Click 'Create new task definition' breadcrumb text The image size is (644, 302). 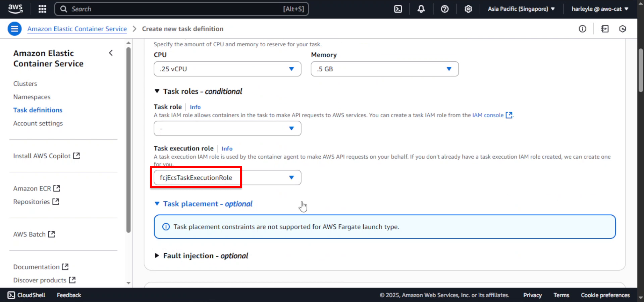[x=182, y=29]
